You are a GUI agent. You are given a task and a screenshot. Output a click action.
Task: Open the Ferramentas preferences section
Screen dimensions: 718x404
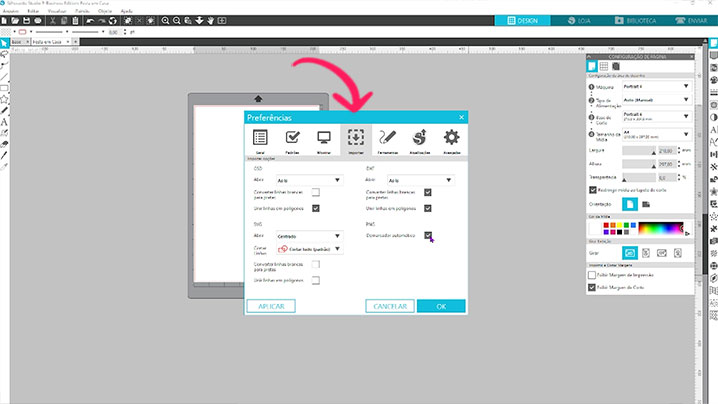[388, 140]
